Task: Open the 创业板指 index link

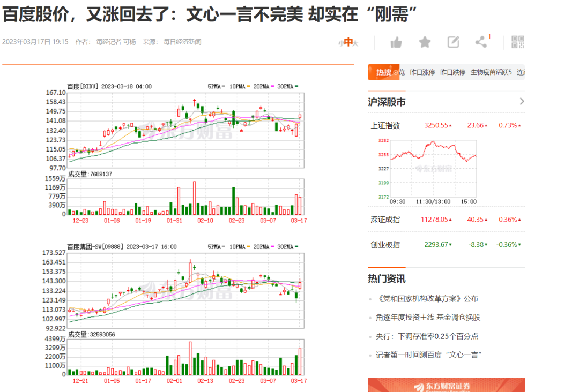Action: click(x=385, y=245)
